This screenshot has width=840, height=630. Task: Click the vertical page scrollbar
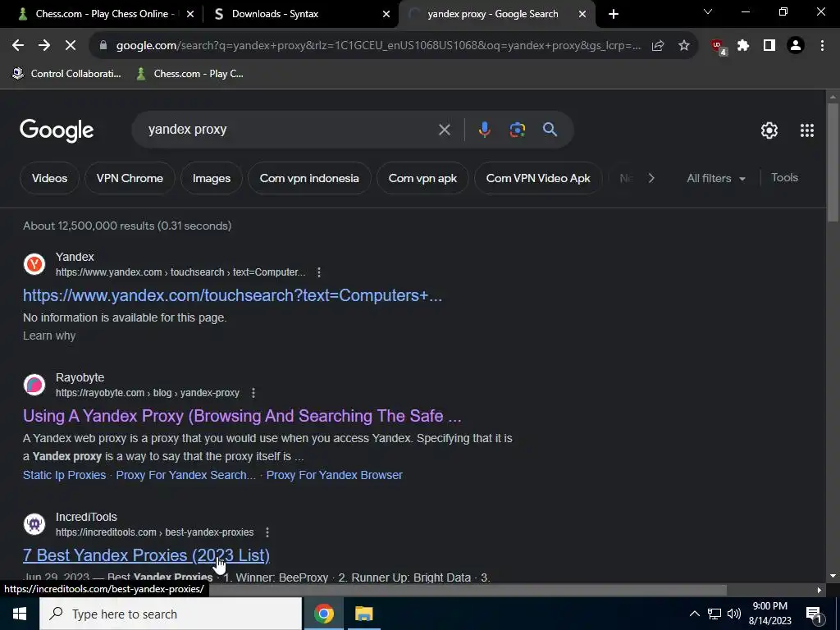click(x=833, y=162)
